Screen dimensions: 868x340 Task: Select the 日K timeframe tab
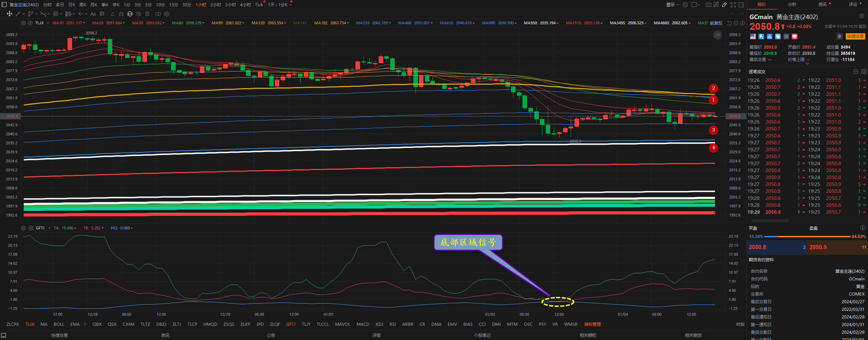tap(72, 5)
